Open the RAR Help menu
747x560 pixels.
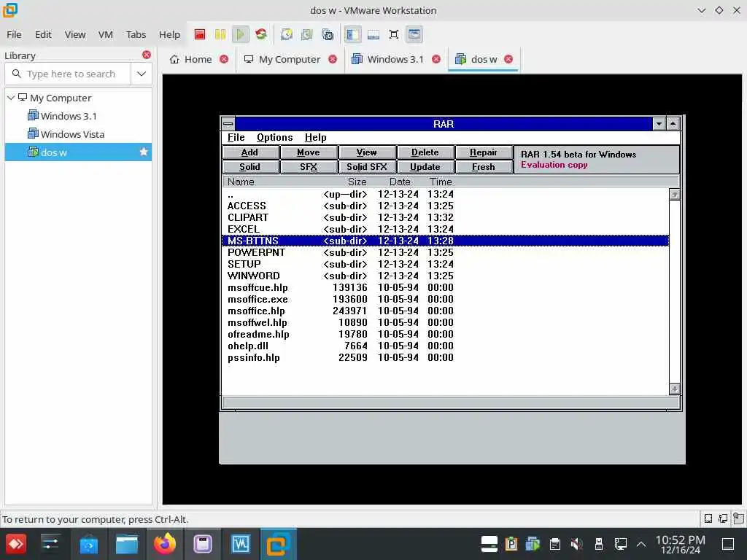tap(315, 137)
